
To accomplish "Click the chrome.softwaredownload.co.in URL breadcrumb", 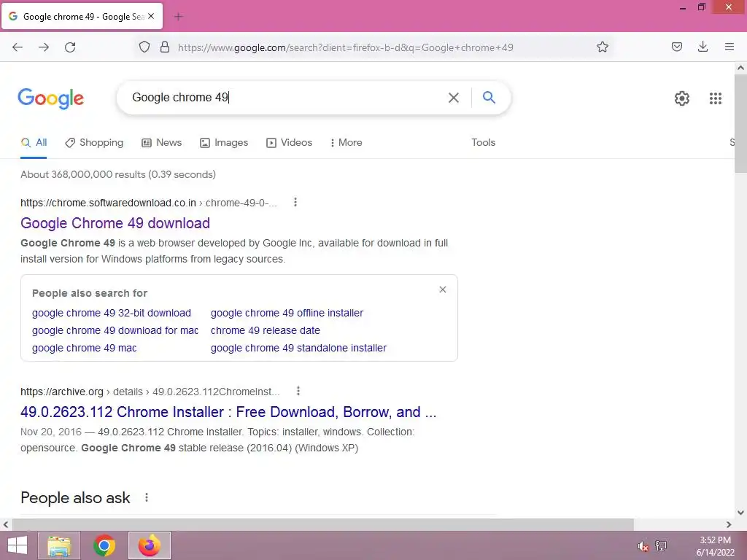I will (x=149, y=203).
